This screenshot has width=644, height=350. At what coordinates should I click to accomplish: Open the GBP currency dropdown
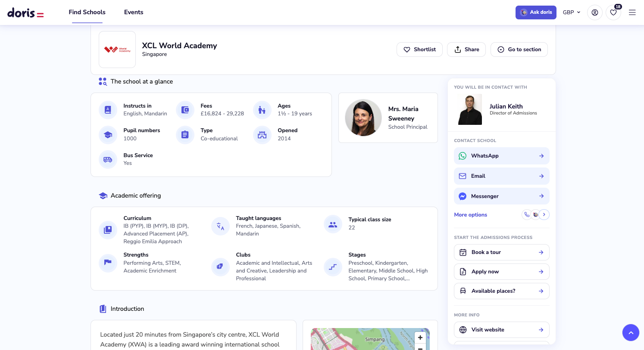572,12
